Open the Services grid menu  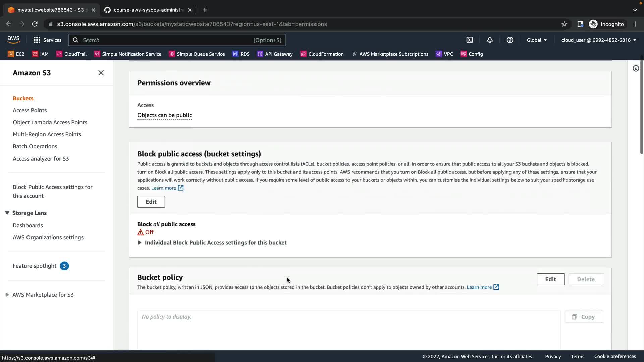[x=47, y=40]
